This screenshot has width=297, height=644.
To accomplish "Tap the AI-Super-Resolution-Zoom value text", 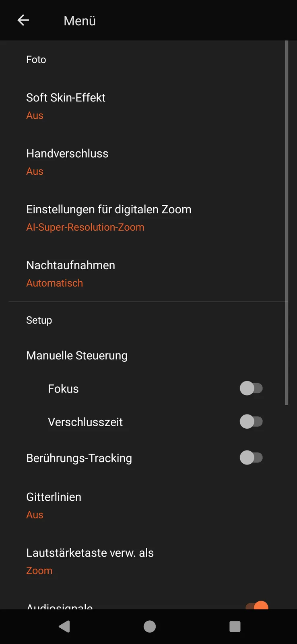I will coord(85,227).
